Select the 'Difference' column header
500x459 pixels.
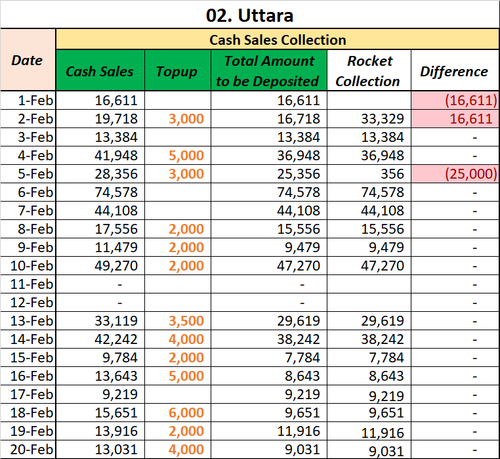pyautogui.click(x=455, y=71)
